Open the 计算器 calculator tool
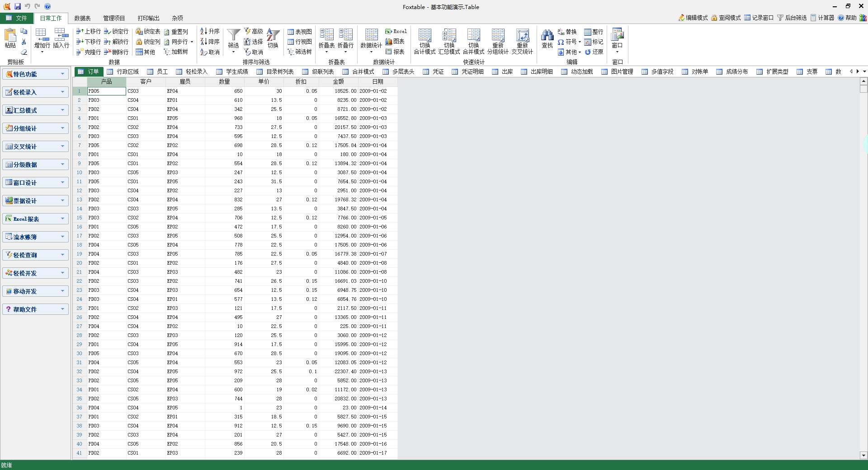Screen dimensions: 868x470 tap(822, 18)
